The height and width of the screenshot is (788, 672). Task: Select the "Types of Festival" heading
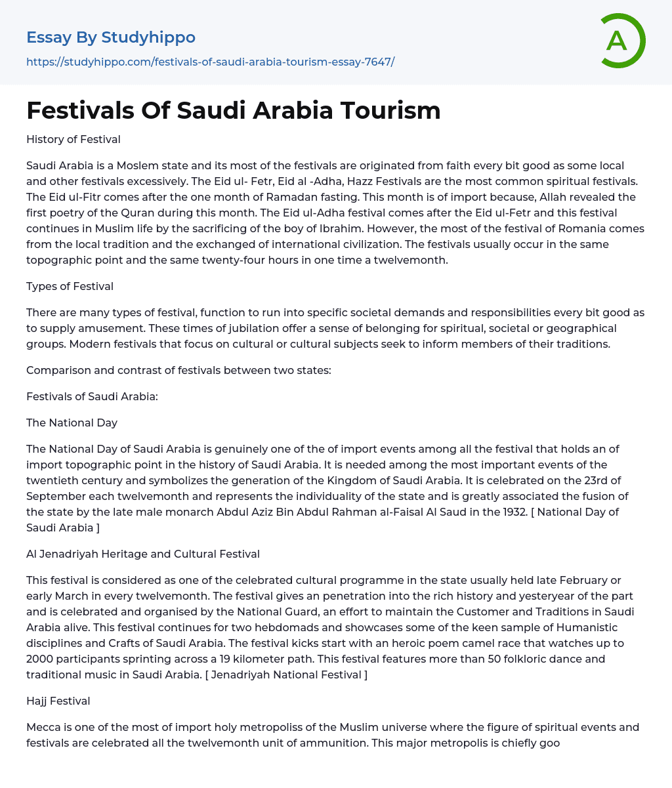point(70,286)
